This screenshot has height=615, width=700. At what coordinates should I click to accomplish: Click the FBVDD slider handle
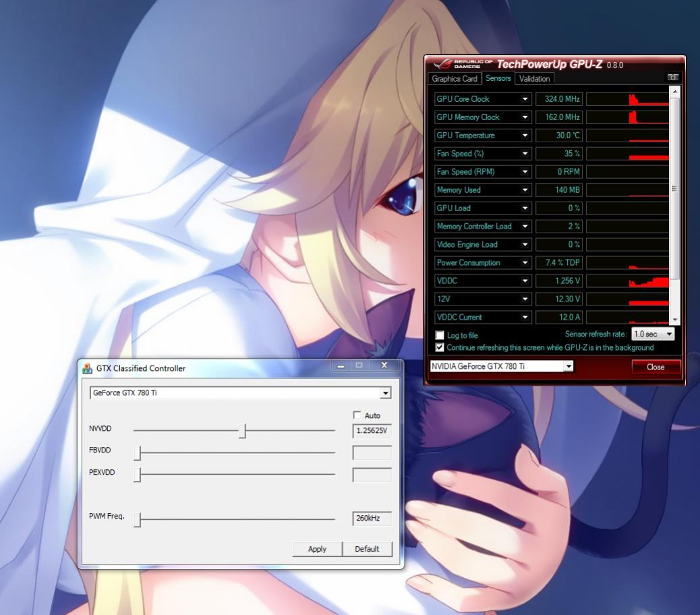point(138,452)
